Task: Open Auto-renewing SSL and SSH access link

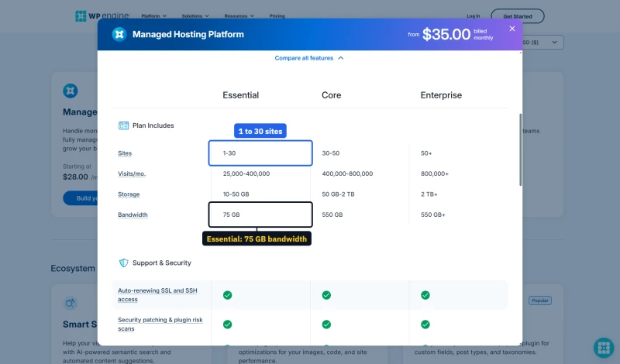Action: 157,295
